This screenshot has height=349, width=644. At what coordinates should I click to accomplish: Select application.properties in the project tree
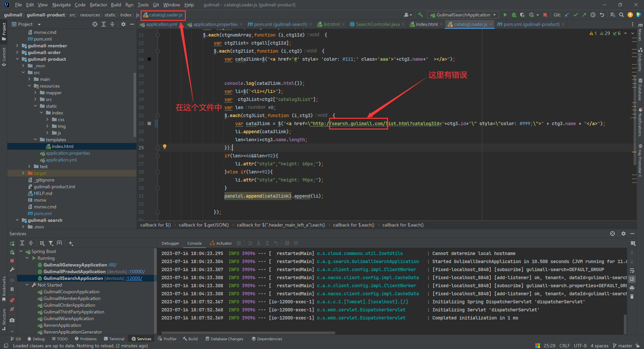(68, 153)
